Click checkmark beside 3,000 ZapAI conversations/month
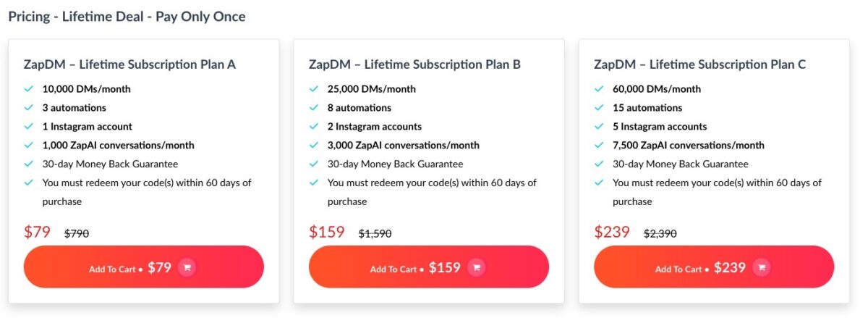The image size is (868, 318). (x=314, y=146)
